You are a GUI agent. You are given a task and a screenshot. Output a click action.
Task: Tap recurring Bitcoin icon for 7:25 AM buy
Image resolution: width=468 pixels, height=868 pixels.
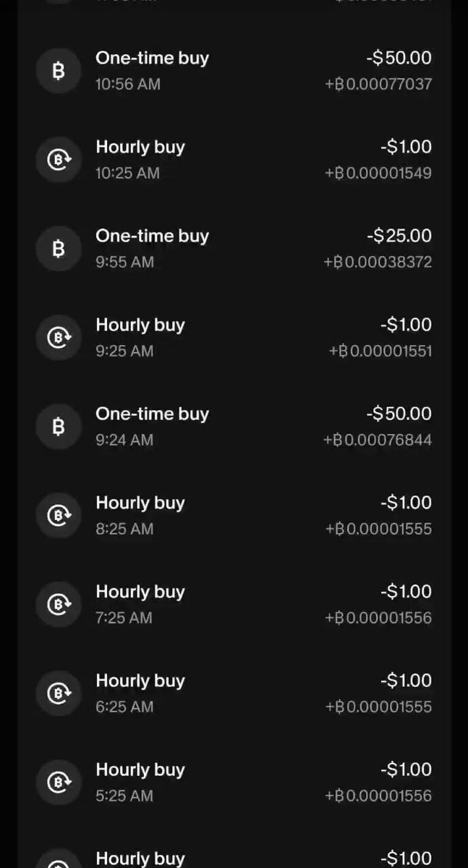pos(59,605)
